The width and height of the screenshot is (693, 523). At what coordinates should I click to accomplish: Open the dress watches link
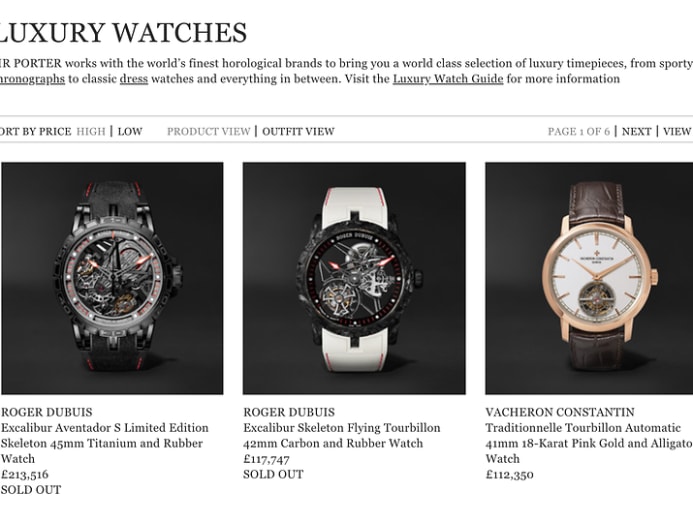coord(134,79)
